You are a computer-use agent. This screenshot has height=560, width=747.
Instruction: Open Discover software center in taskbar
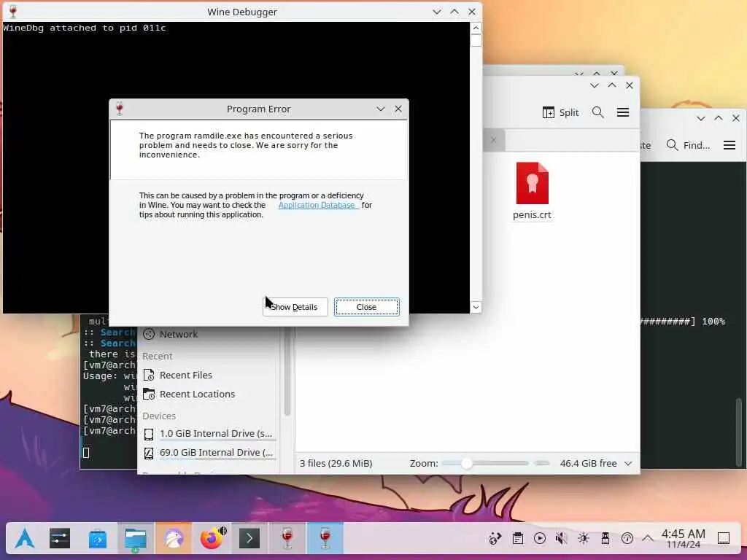[98, 539]
